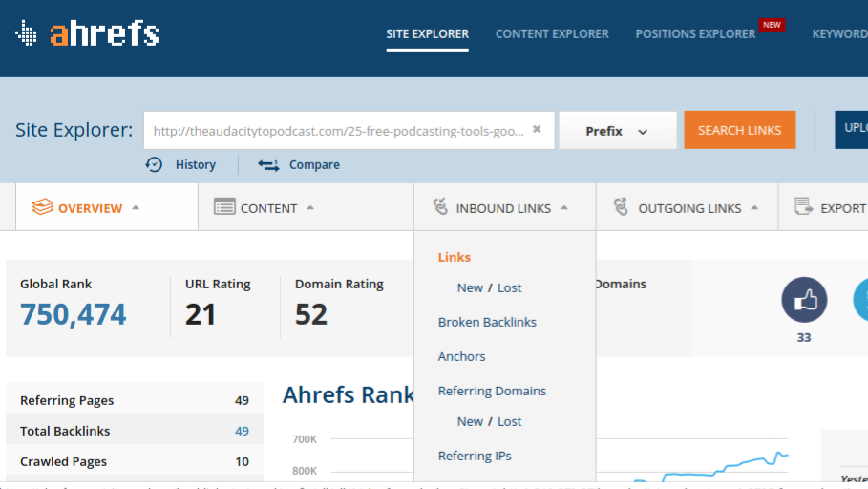Expand the Content menu arrow
Screen dimensions: 868x489
coord(310,207)
